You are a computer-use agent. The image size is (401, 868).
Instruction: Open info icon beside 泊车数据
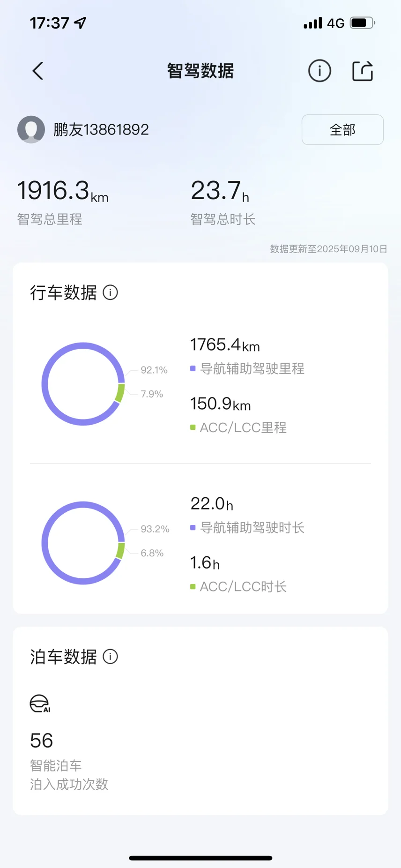[111, 657]
